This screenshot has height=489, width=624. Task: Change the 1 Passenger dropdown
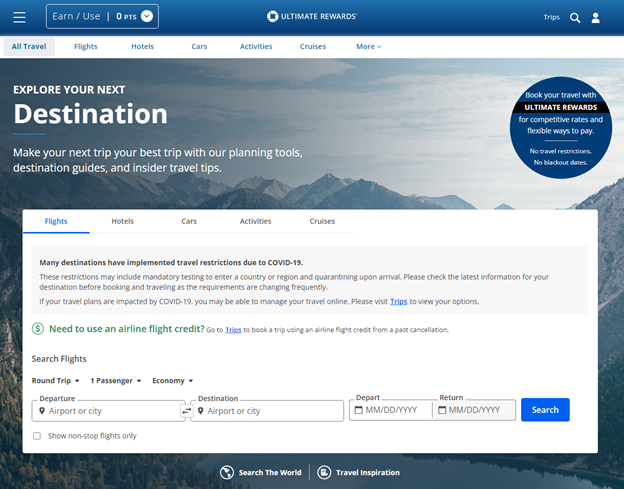(x=116, y=380)
